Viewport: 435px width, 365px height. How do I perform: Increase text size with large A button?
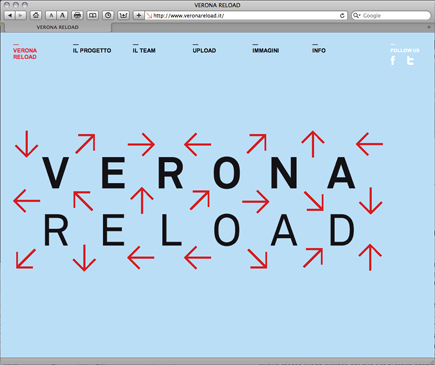coord(62,15)
